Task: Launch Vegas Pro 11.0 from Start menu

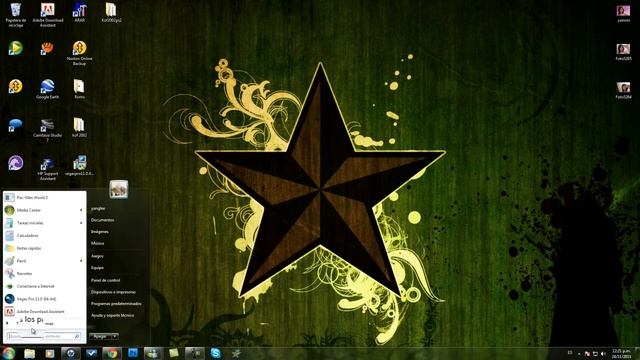Action: pos(44,299)
